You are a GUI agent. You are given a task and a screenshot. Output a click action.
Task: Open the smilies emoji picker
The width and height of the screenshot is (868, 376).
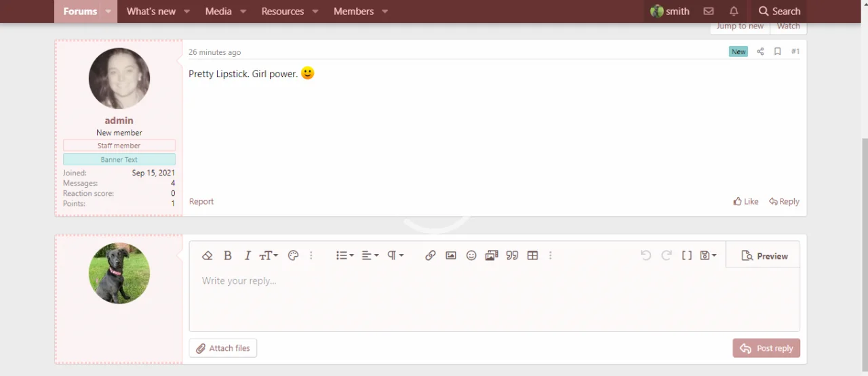point(471,255)
